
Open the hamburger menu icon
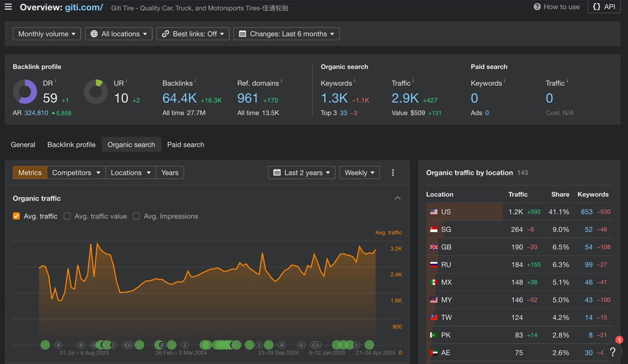coord(8,7)
